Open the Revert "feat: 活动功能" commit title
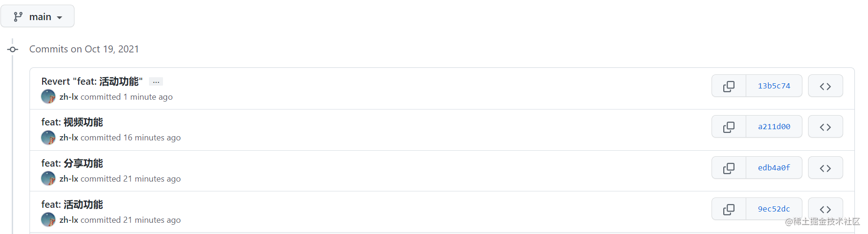 pyautogui.click(x=92, y=81)
